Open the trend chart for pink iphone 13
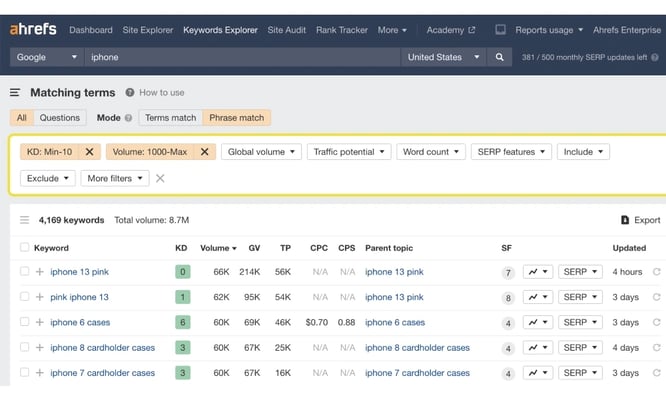 tap(538, 297)
